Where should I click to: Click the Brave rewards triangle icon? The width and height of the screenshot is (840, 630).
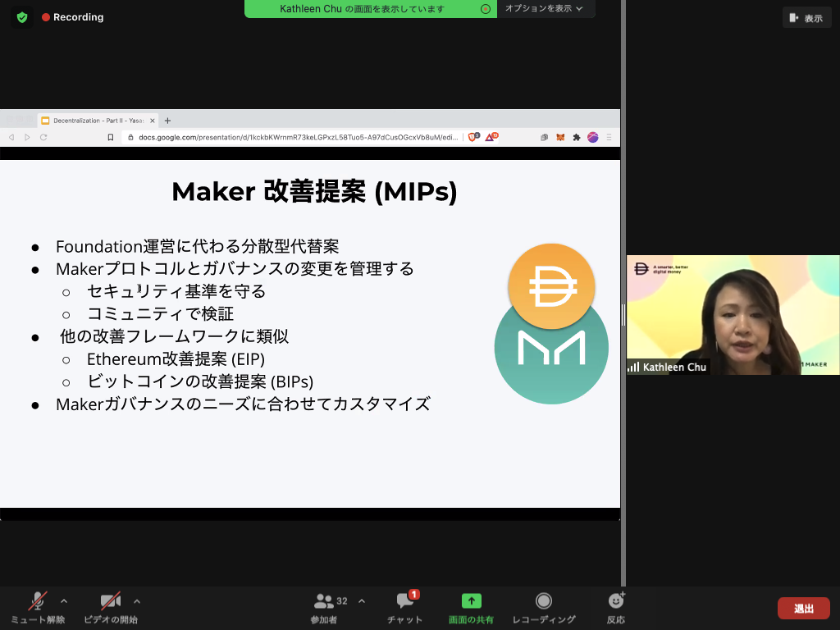pos(491,137)
